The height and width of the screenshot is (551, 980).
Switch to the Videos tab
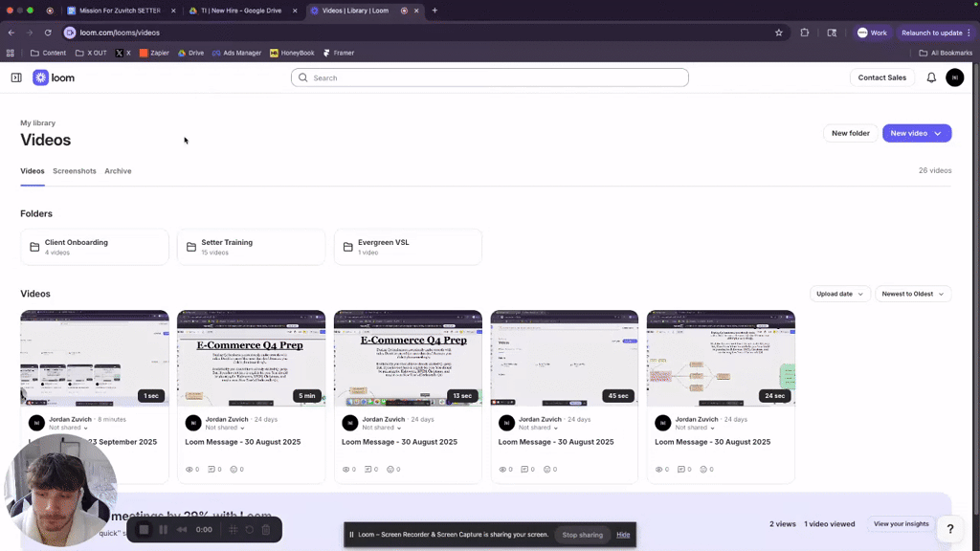[x=33, y=171]
